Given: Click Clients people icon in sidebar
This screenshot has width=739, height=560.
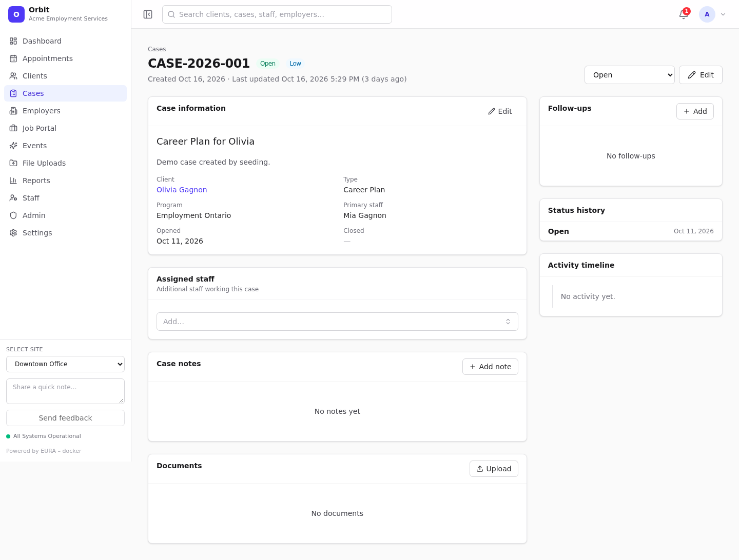Looking at the screenshot, I should tap(13, 76).
